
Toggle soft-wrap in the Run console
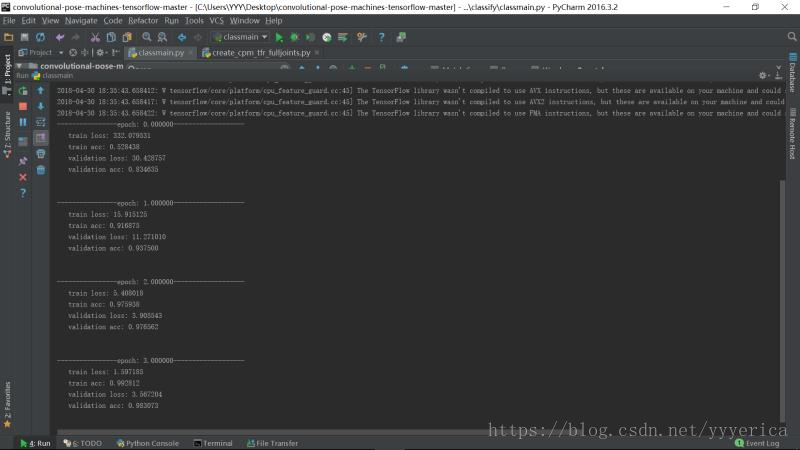pos(41,122)
